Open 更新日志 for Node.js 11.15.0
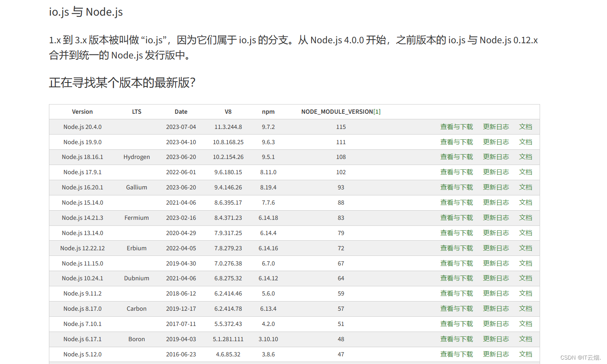 (x=496, y=263)
